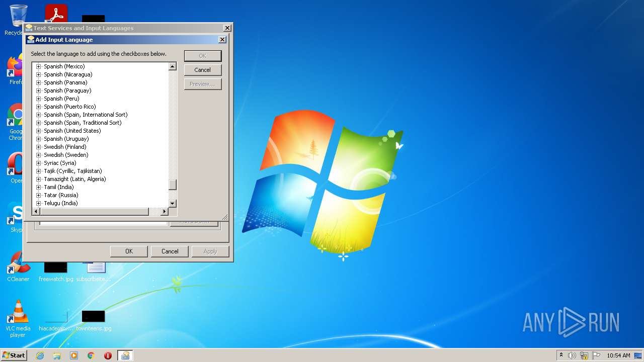Select the townteens.jpg desktop file
Viewport: 644px width, 362px height.
[94, 321]
